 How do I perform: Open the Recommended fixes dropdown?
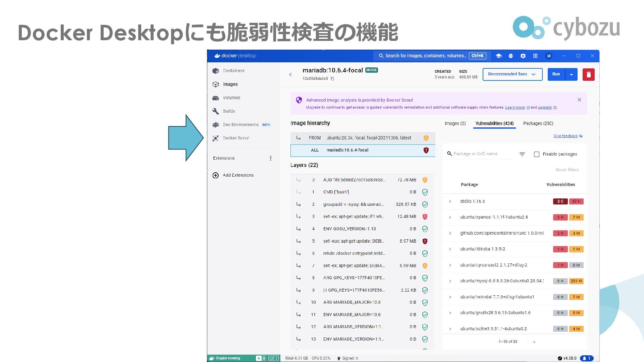click(x=513, y=74)
